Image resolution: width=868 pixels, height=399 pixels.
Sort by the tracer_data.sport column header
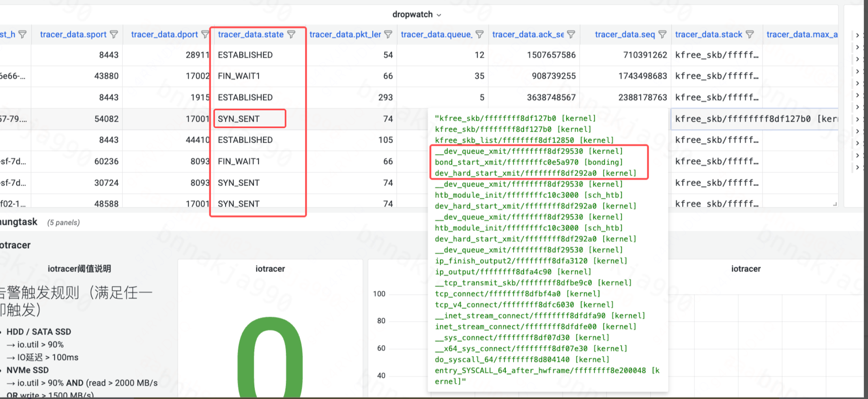tap(73, 34)
